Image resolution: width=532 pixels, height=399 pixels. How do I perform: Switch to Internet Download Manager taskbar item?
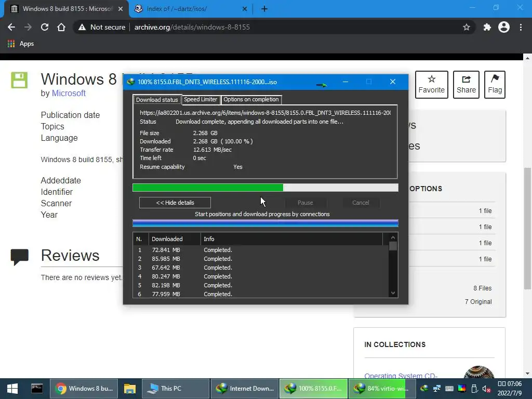click(245, 389)
